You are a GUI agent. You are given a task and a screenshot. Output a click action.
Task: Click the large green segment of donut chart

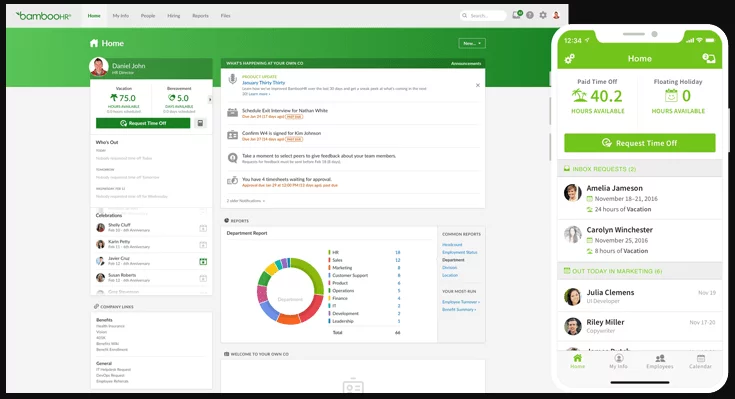pos(311,273)
